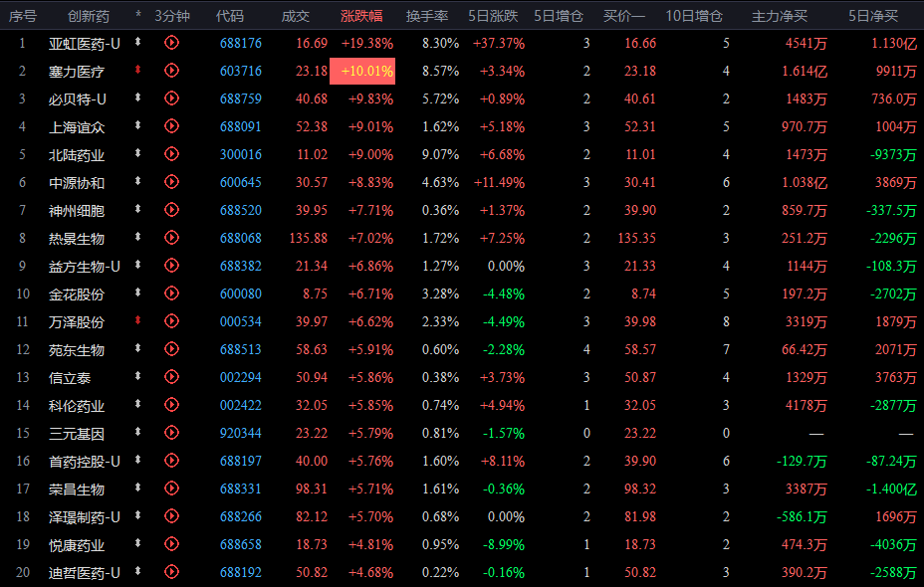Click the 3分钟 play icon for 三元基因
The width and height of the screenshot is (924, 587).
click(x=171, y=433)
